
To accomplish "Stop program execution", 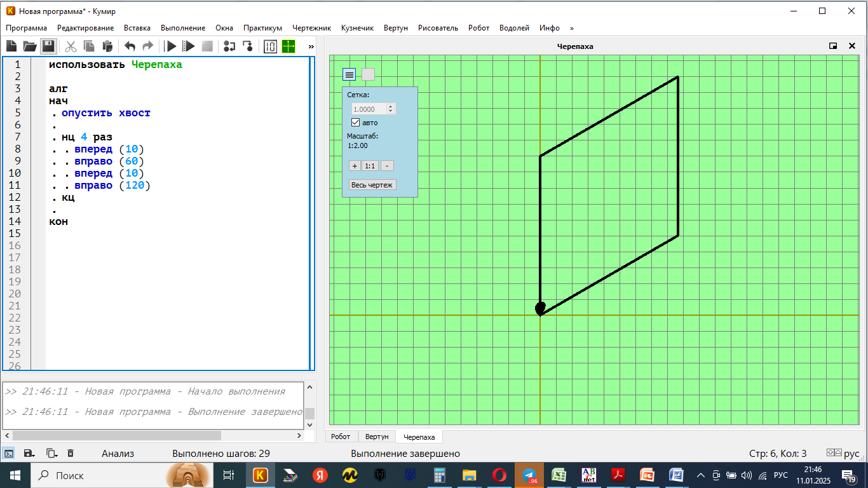I will (x=207, y=46).
